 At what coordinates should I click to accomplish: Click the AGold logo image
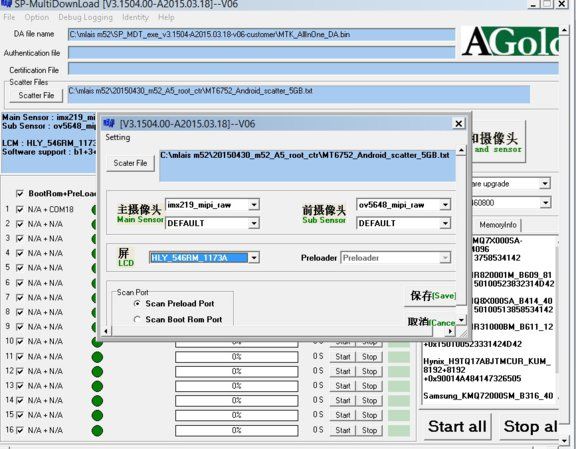point(510,41)
